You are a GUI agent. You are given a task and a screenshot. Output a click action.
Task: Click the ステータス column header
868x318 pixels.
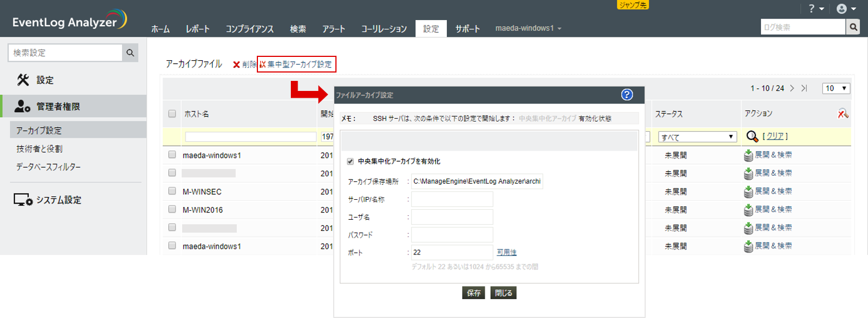(x=669, y=114)
